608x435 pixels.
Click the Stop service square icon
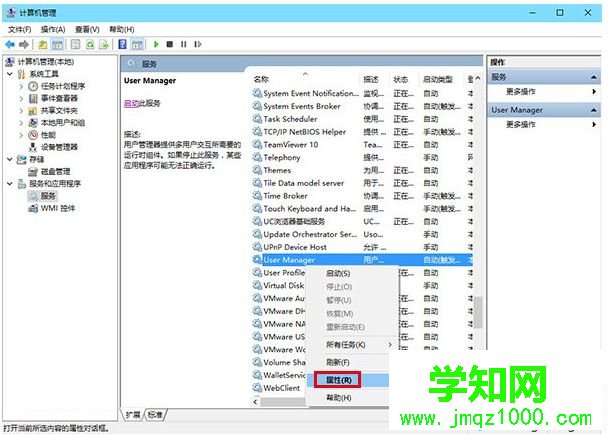point(169,44)
